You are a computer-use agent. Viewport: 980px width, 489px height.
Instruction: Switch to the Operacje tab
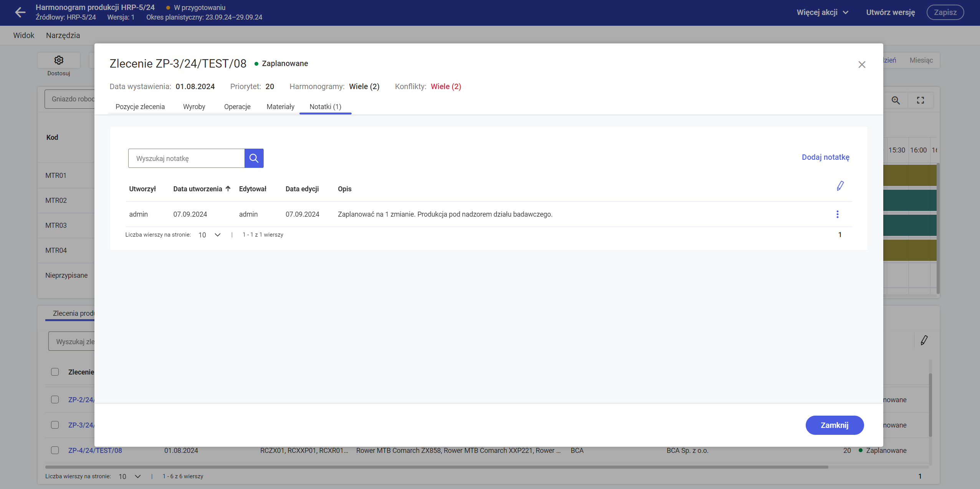pyautogui.click(x=237, y=107)
